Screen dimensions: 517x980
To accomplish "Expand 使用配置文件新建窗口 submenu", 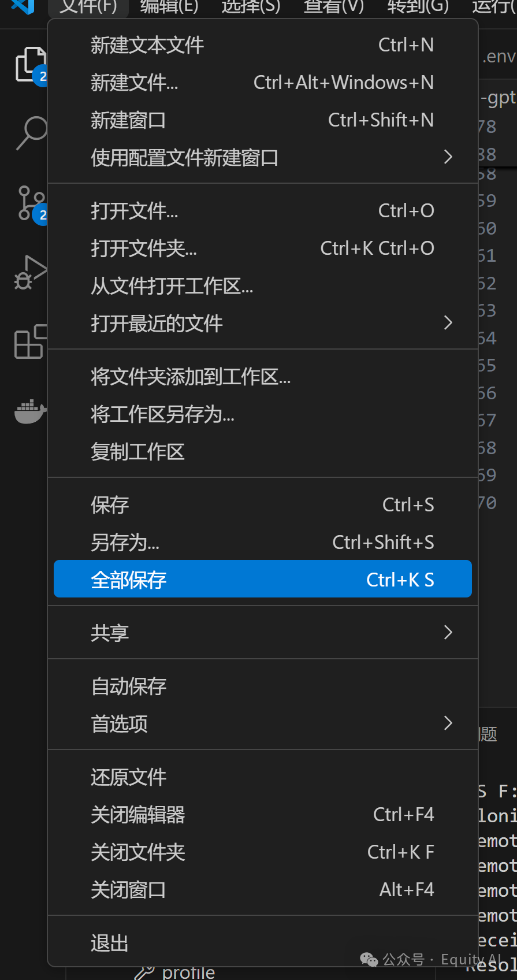I will point(263,157).
